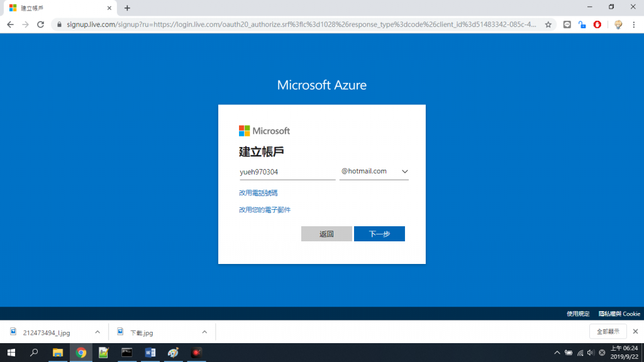Open the @hotmail.com domain dropdown
The image size is (644, 362).
tap(374, 172)
